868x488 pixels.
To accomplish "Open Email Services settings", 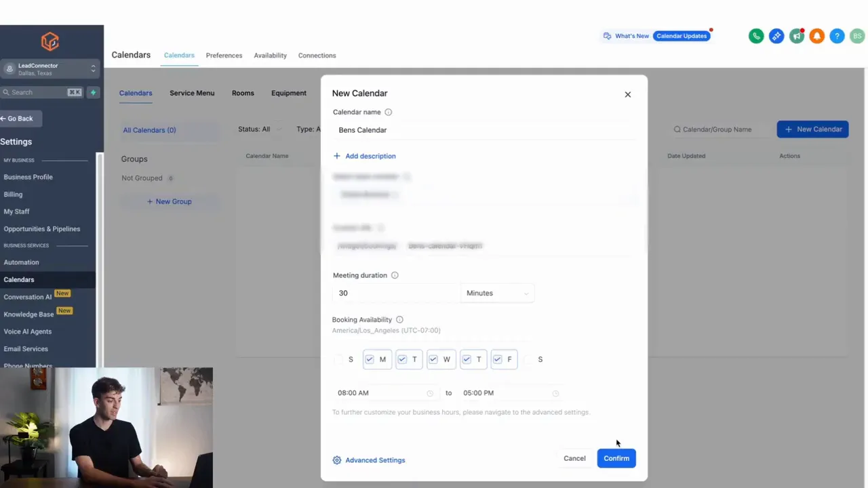I will click(x=26, y=349).
